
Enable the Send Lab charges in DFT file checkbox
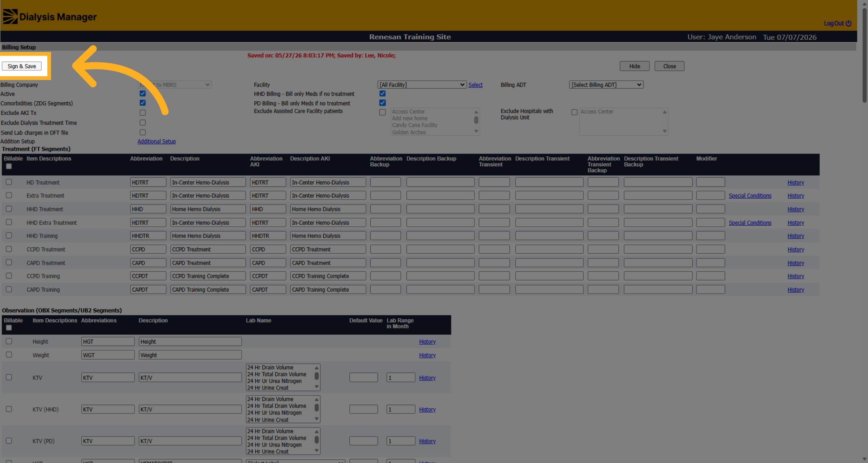[143, 132]
